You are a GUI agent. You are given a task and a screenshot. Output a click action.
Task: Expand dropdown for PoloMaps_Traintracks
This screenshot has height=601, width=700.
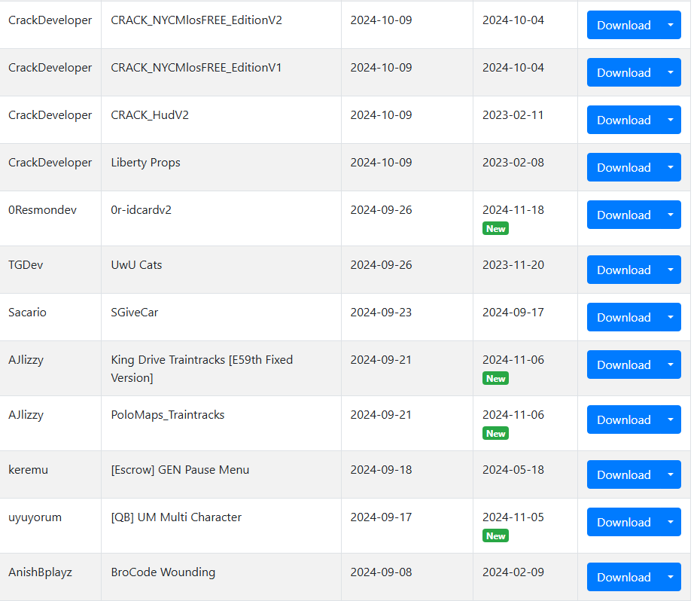[x=671, y=419]
